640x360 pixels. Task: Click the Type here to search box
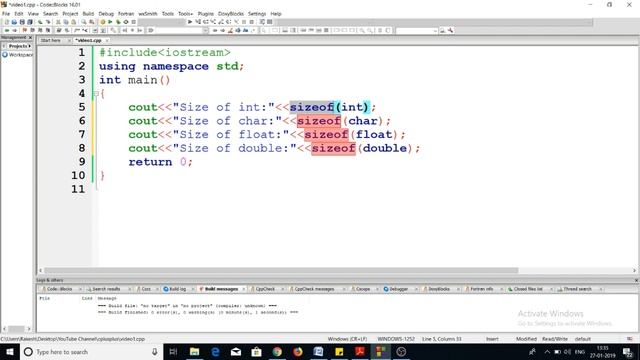(x=90, y=351)
